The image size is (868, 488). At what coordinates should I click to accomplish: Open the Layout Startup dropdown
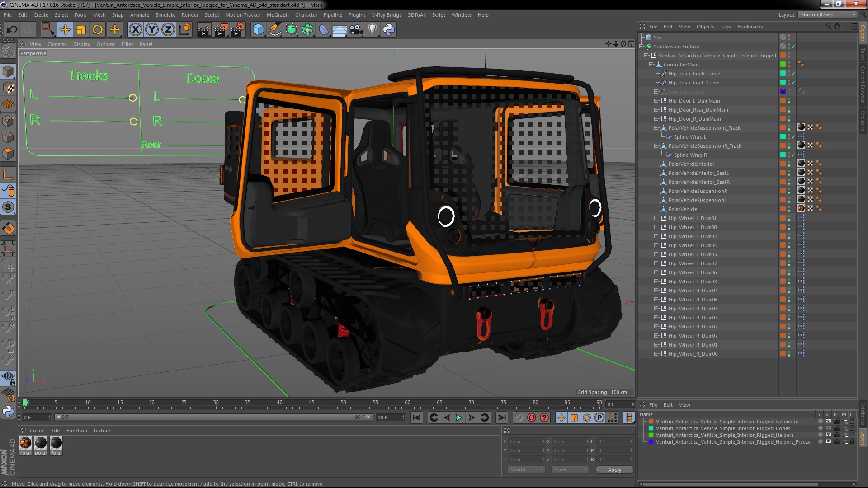827,15
